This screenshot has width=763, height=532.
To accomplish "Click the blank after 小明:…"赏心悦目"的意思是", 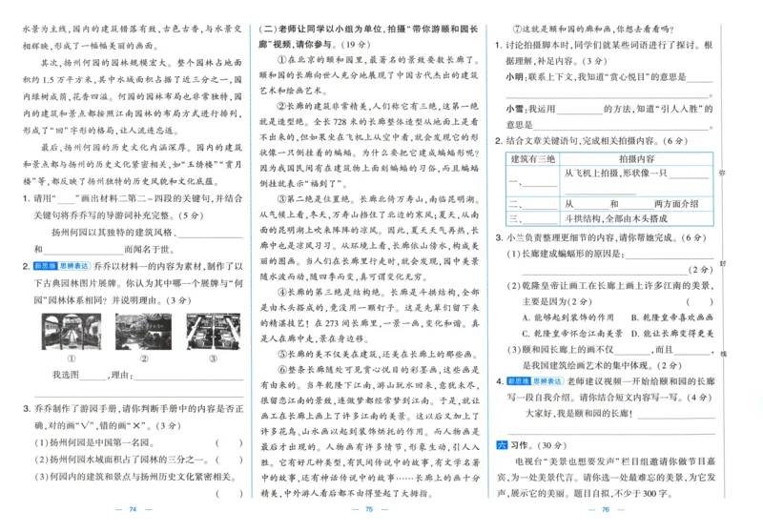I will coord(700,77).
